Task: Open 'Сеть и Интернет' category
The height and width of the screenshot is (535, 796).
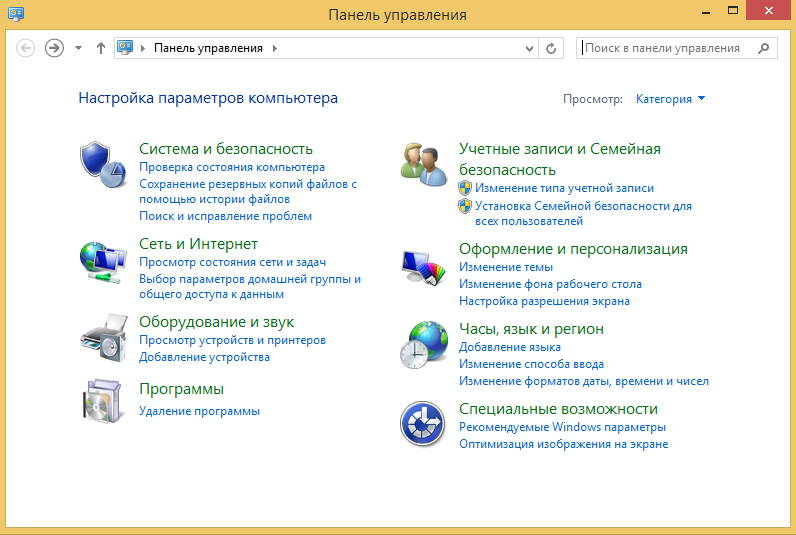Action: 198,244
